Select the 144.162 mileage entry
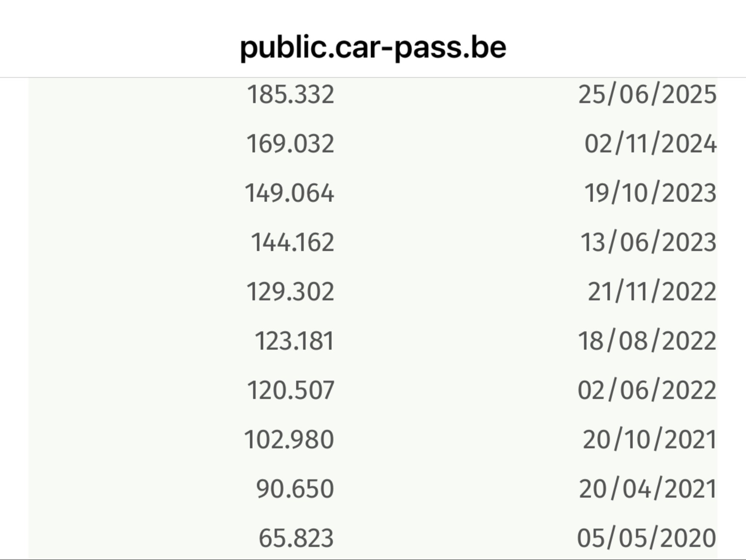 click(x=292, y=243)
